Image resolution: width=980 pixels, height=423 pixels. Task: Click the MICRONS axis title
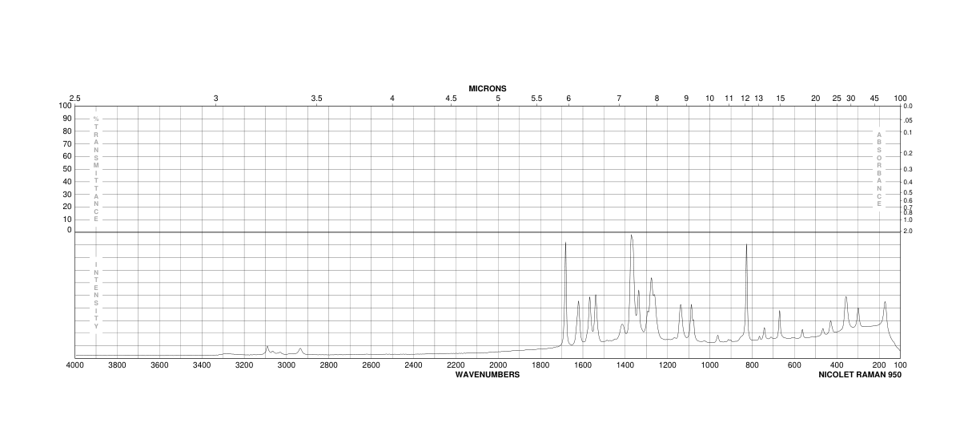pos(488,88)
